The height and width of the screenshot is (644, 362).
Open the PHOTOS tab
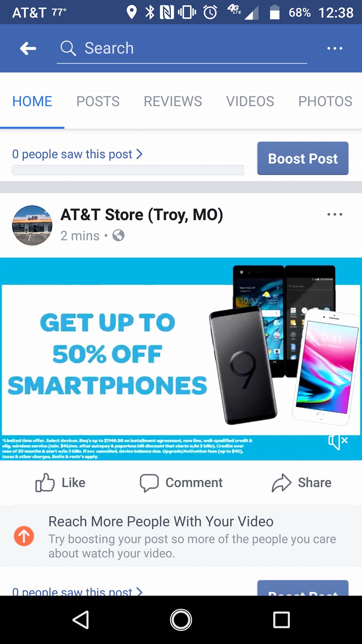[x=325, y=101]
